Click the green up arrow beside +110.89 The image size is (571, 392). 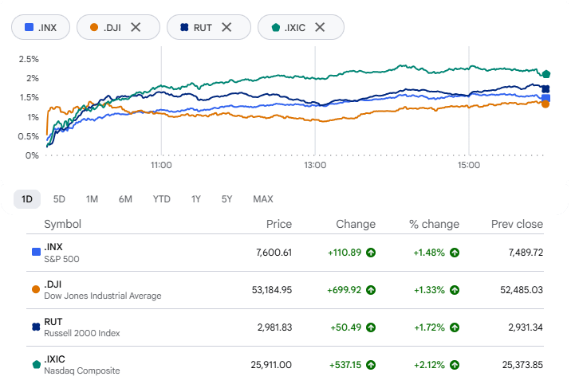coord(371,253)
